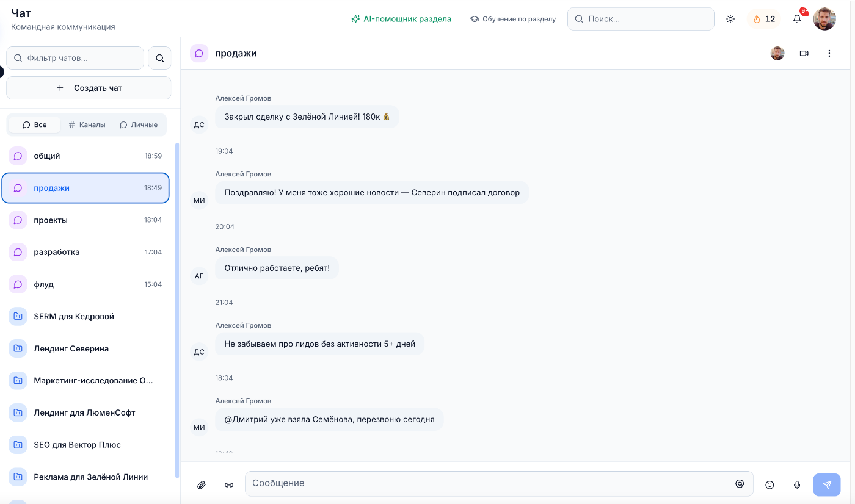Image resolution: width=855 pixels, height=504 pixels.
Task: Select the Все chats tab
Action: tap(35, 124)
